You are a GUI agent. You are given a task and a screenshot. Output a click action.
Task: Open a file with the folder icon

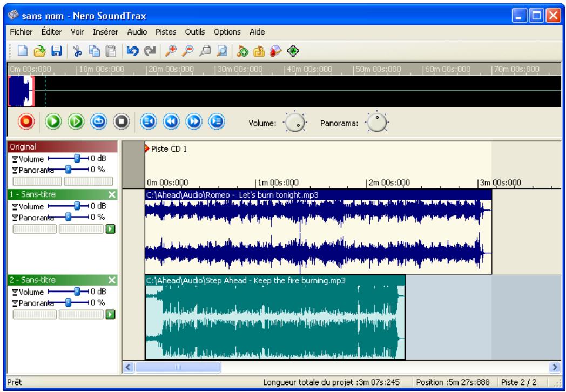pos(39,51)
